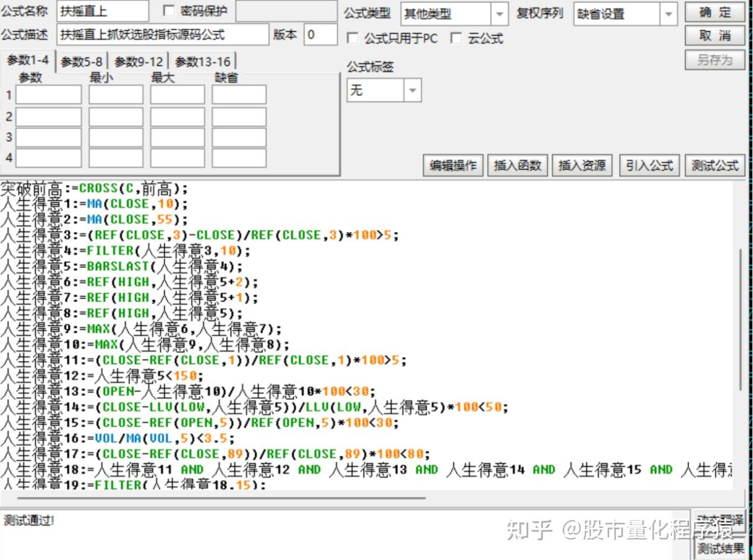This screenshot has width=753, height=560.
Task: Click the 版本 number field
Action: pos(321,34)
